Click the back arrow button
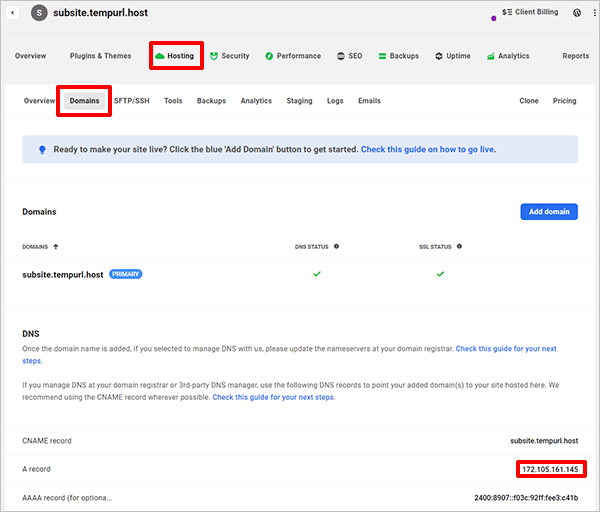 [x=13, y=13]
